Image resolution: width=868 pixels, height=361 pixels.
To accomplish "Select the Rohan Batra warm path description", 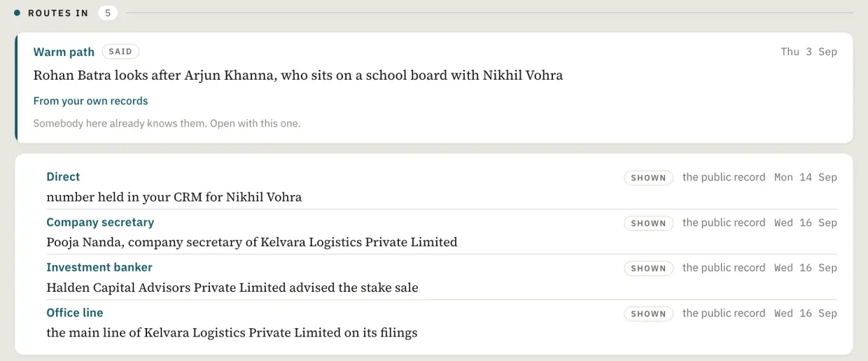I will (298, 75).
